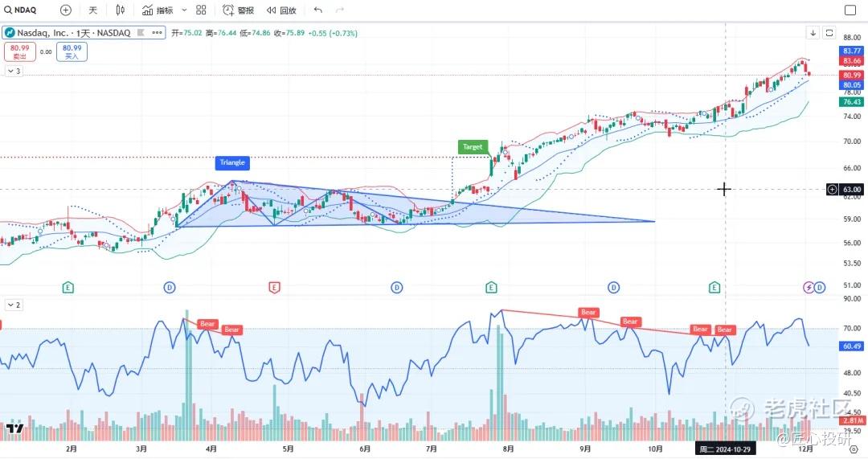The height and width of the screenshot is (459, 868).
Task: Open the green E earnings marker before 8月
Action: pos(491,287)
